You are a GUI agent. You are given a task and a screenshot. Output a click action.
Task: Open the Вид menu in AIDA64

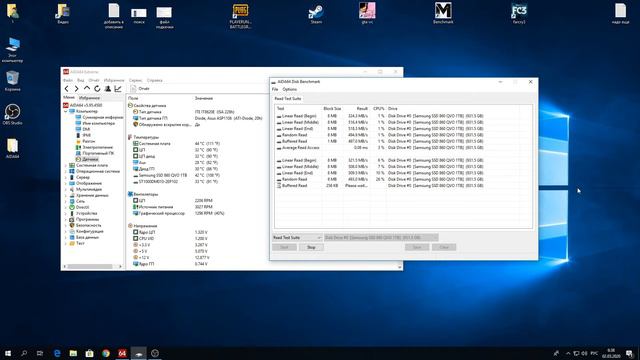pos(81,80)
